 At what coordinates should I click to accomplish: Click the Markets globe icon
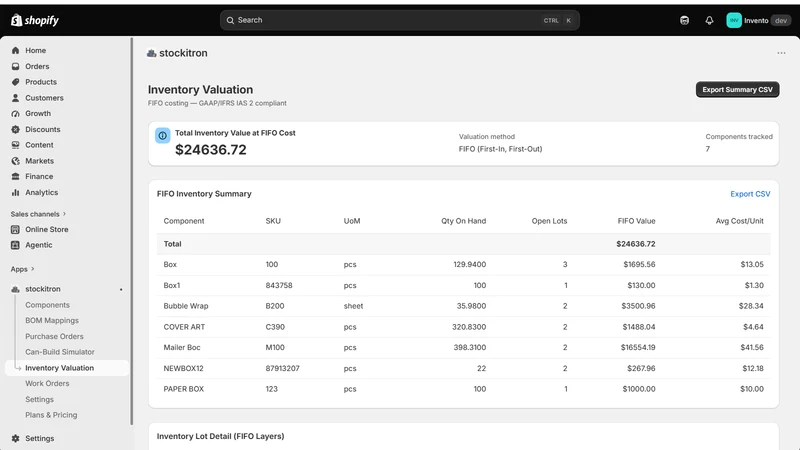coord(15,161)
